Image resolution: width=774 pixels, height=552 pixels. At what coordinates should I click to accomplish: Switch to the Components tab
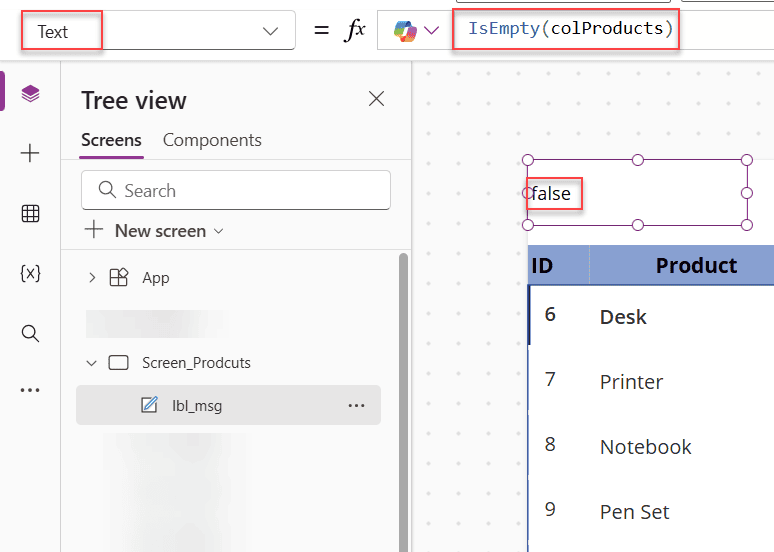(x=212, y=140)
